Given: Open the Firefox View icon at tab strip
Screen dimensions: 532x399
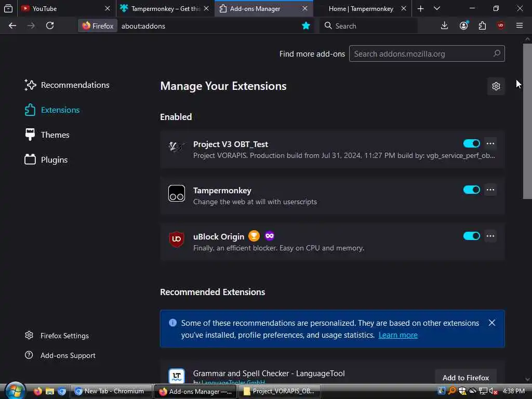Looking at the screenshot, I should [8, 8].
